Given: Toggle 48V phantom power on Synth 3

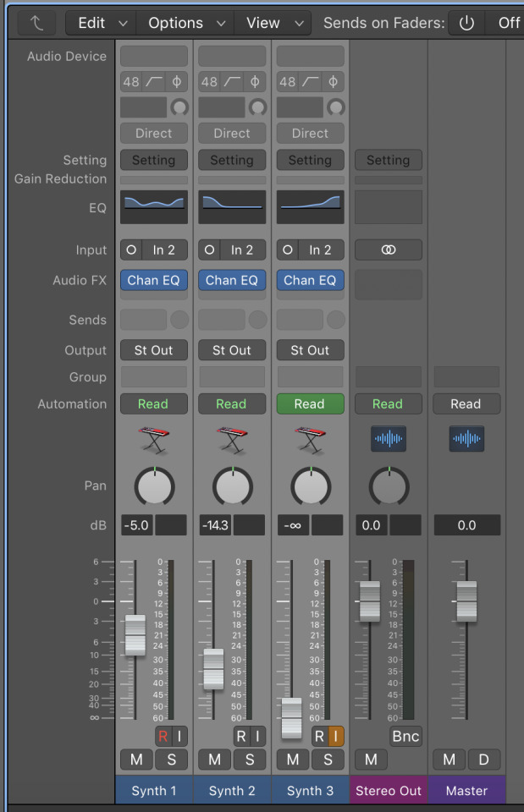Looking at the screenshot, I should (x=288, y=81).
